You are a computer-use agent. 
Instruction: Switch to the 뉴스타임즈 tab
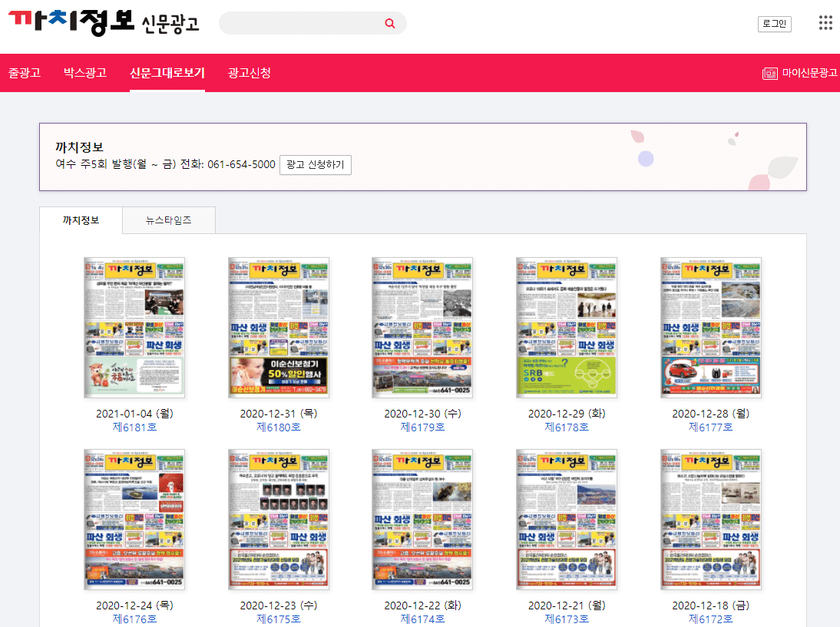pyautogui.click(x=169, y=220)
